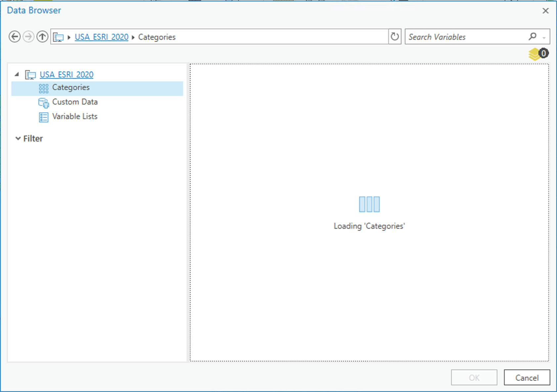557x392 pixels.
Task: Click the Categories grid icon
Action: point(44,88)
